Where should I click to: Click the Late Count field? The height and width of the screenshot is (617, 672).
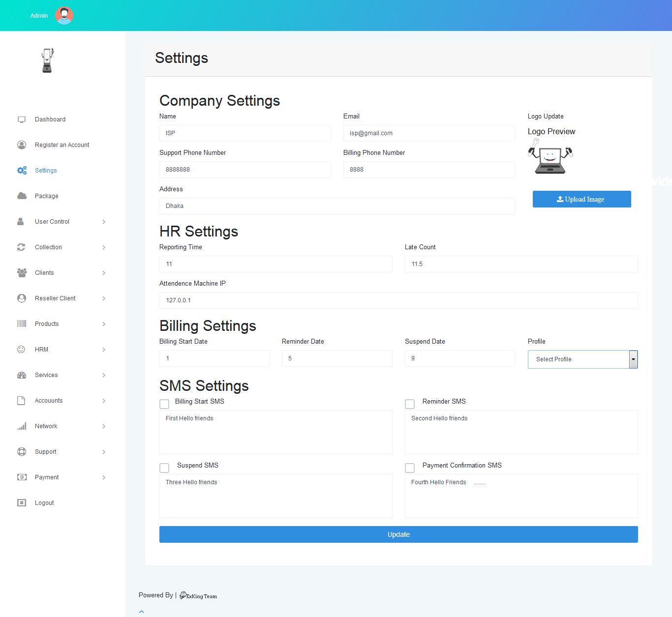[x=521, y=264]
